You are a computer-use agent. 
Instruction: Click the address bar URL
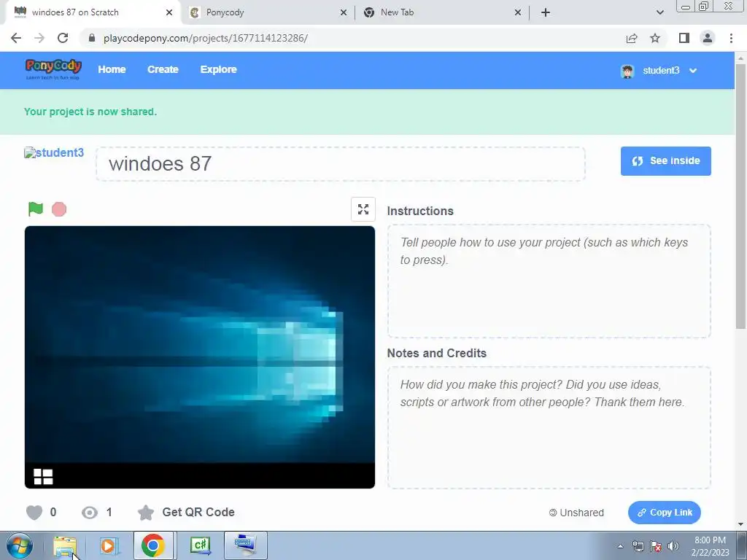[x=205, y=38]
